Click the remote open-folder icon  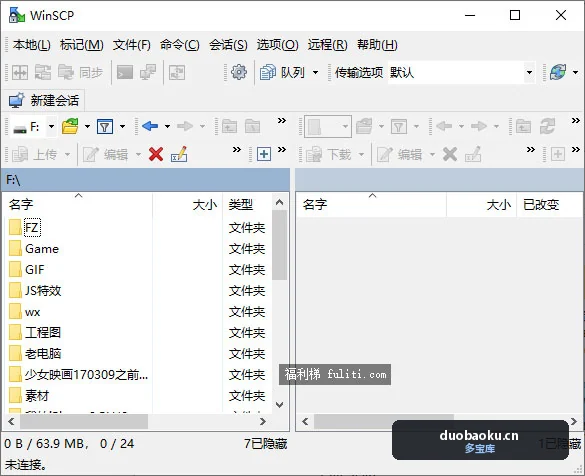click(364, 126)
